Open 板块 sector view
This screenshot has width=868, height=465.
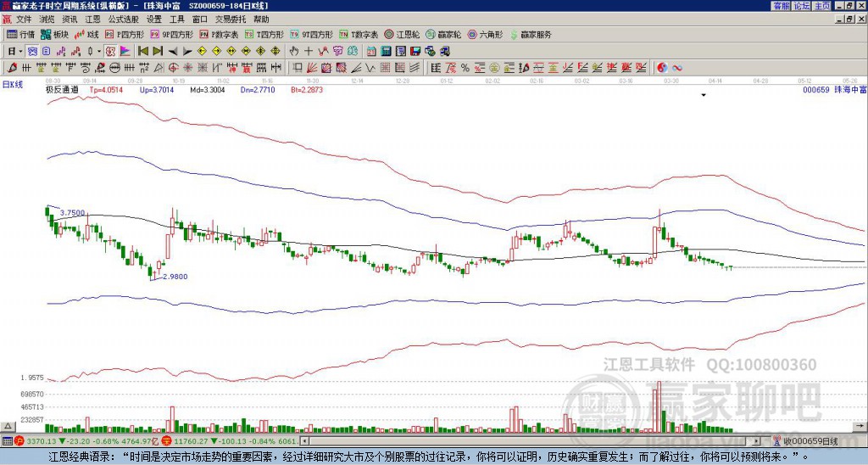pyautogui.click(x=54, y=34)
